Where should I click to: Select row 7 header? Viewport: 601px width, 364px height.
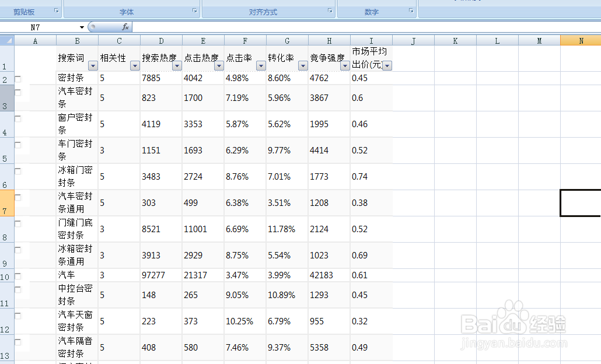[7, 203]
